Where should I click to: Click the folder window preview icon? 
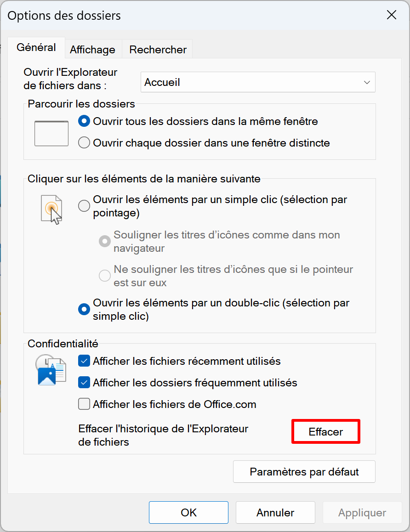[51, 133]
